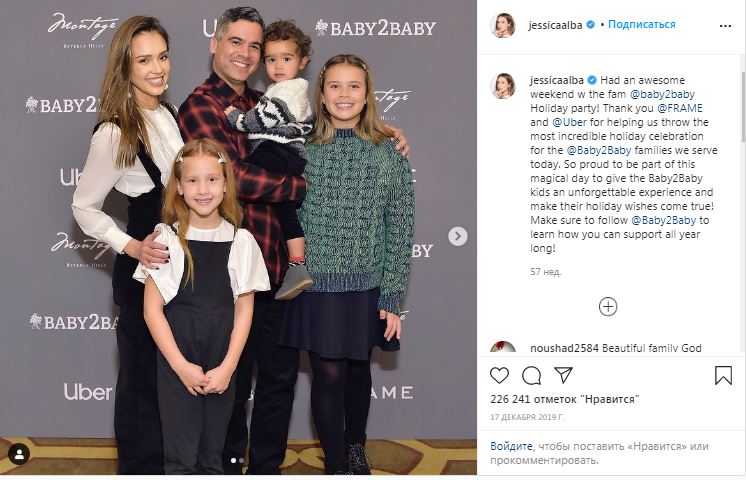Open the @Uber mention in caption
Screen dimensions: 746x480
pyautogui.click(x=569, y=122)
